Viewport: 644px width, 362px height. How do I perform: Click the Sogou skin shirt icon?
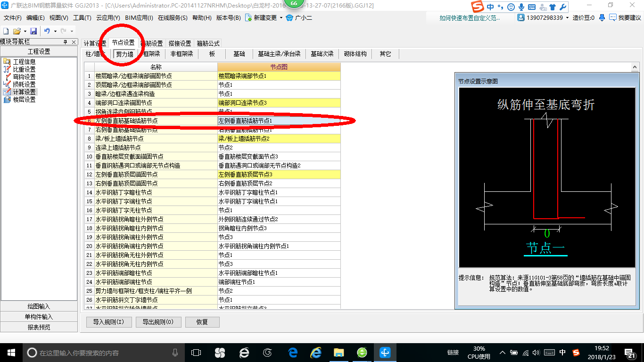click(553, 7)
